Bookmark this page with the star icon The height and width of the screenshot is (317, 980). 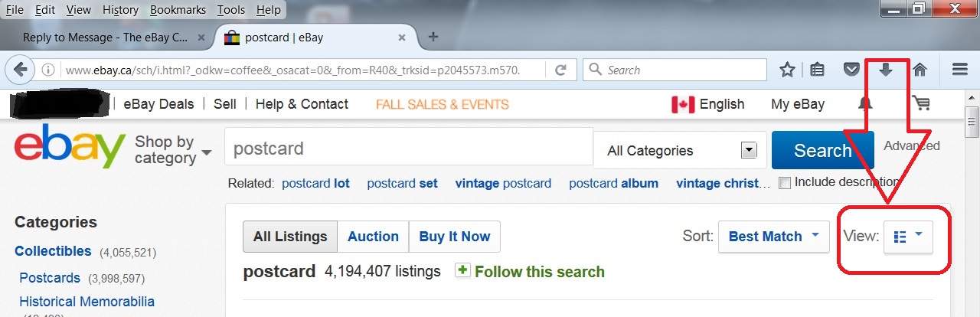[787, 70]
